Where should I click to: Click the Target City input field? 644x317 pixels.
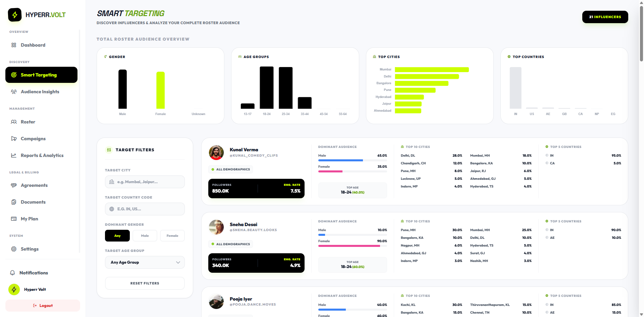tap(145, 182)
